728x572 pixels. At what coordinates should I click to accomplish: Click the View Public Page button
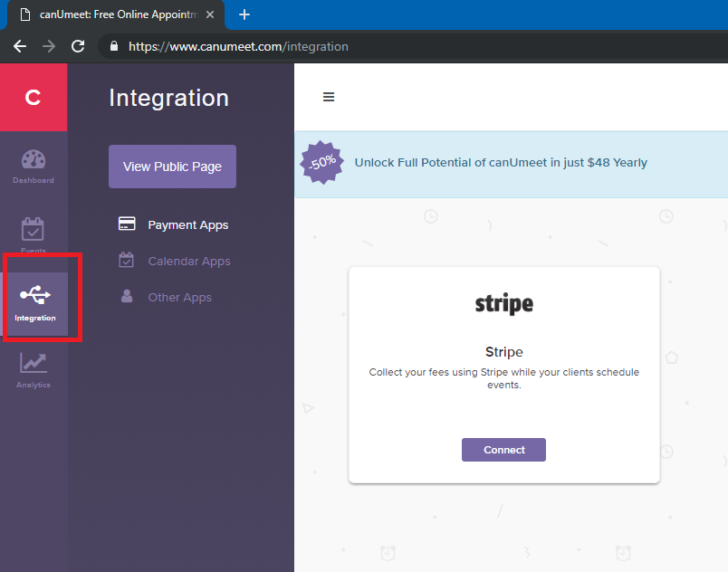coord(172,167)
